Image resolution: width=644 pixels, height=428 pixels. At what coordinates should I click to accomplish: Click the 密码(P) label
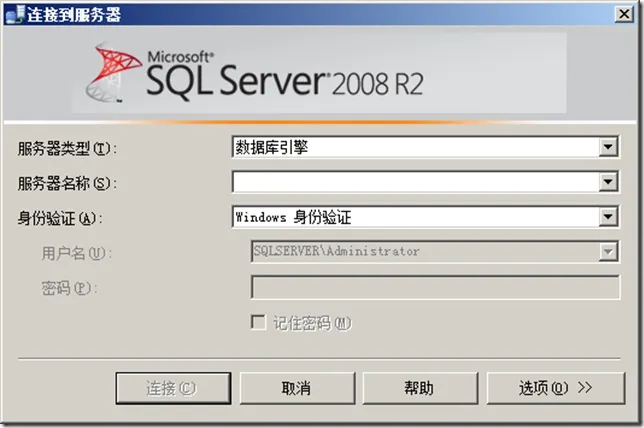[69, 288]
